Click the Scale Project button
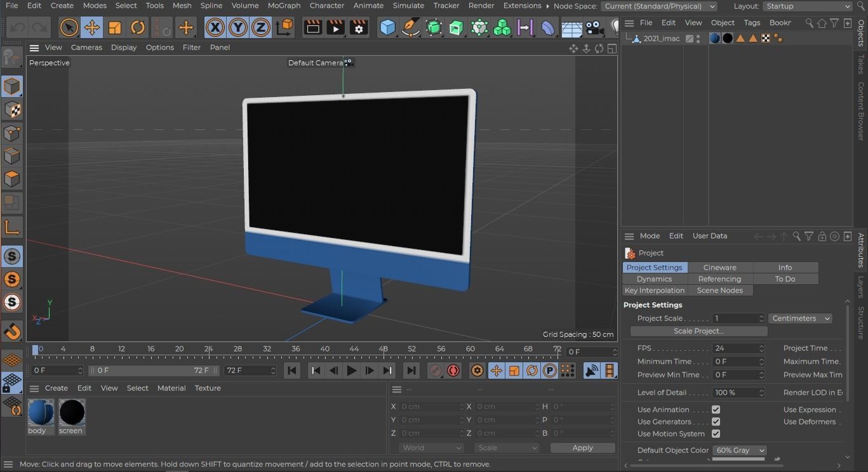 pos(698,331)
